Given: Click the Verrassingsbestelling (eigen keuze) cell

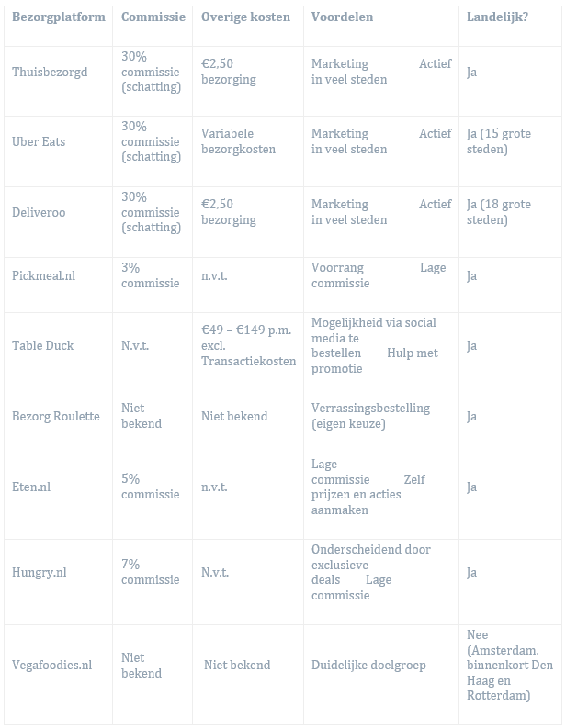Looking at the screenshot, I should tap(370, 416).
